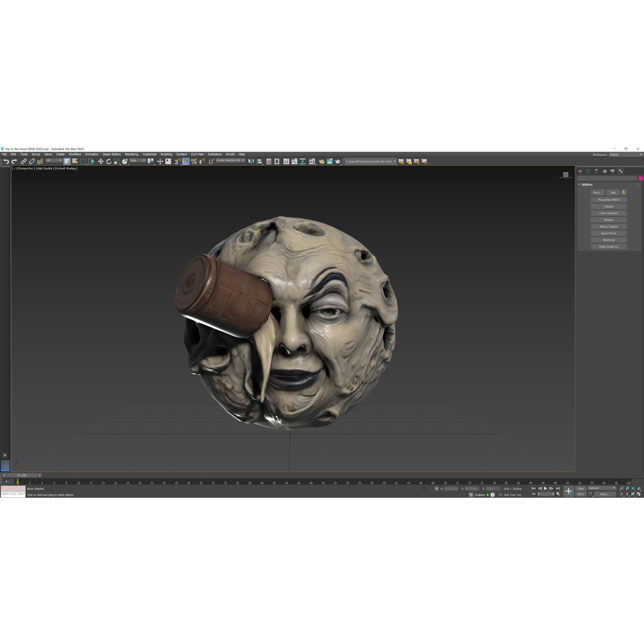644x644 pixels.
Task: Click the Unlink Selection icon
Action: coord(32,161)
